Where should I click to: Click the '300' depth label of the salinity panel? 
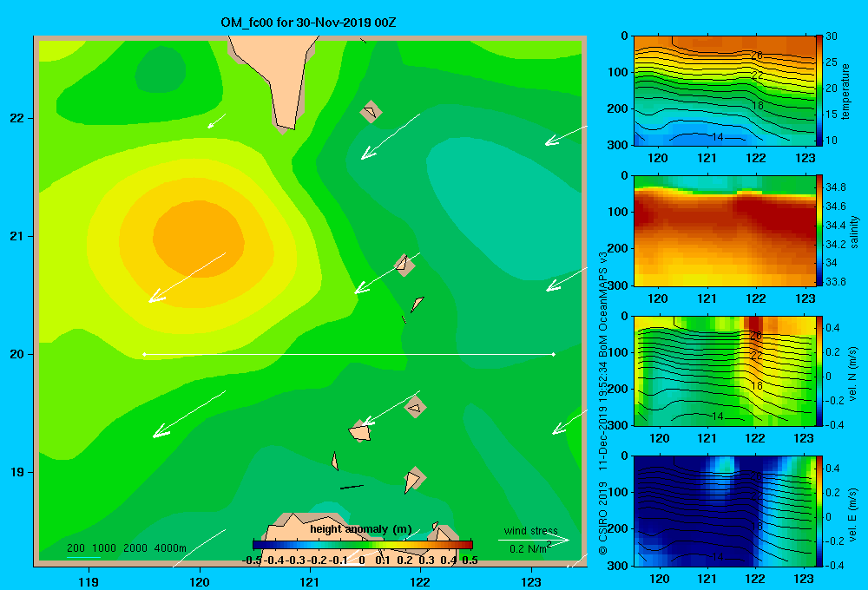tap(618, 285)
